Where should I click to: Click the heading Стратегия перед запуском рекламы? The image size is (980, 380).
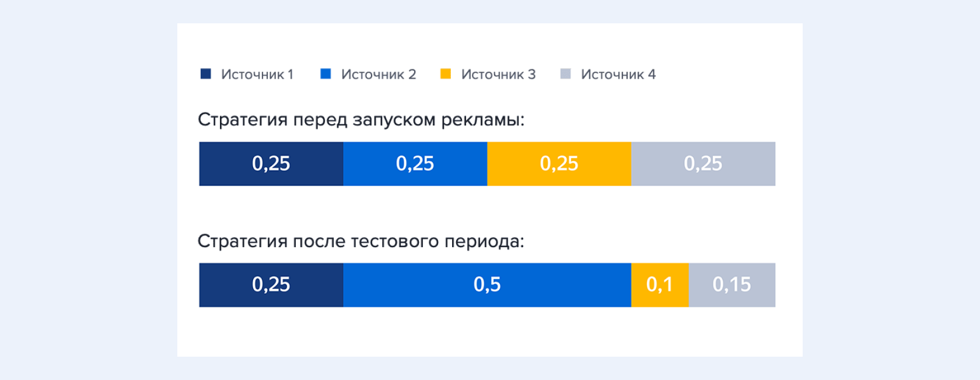(361, 119)
